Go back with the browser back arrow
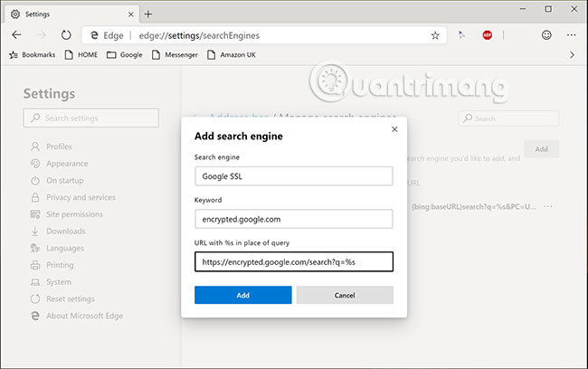This screenshot has width=588, height=369. point(16,35)
